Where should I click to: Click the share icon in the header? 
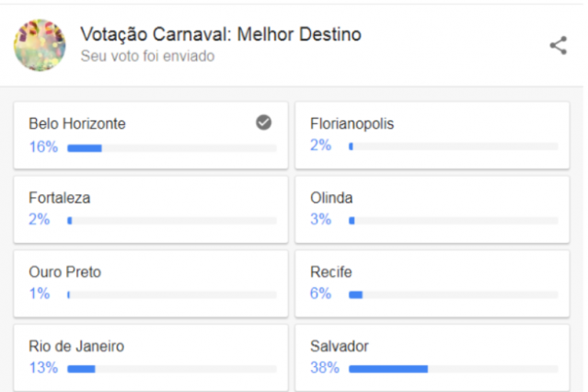559,45
